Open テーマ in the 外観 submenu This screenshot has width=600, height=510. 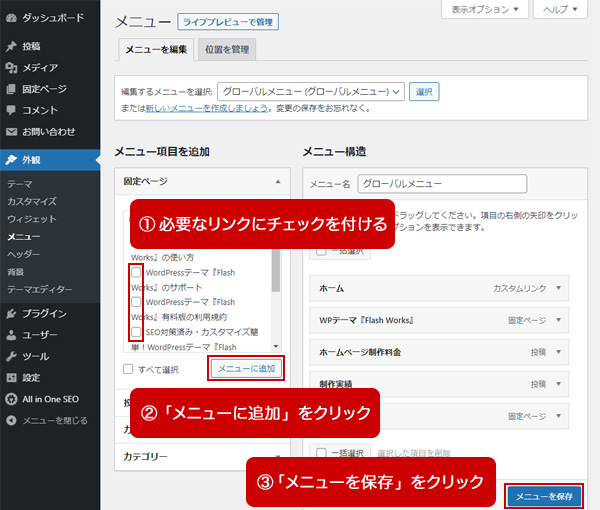pos(20,184)
